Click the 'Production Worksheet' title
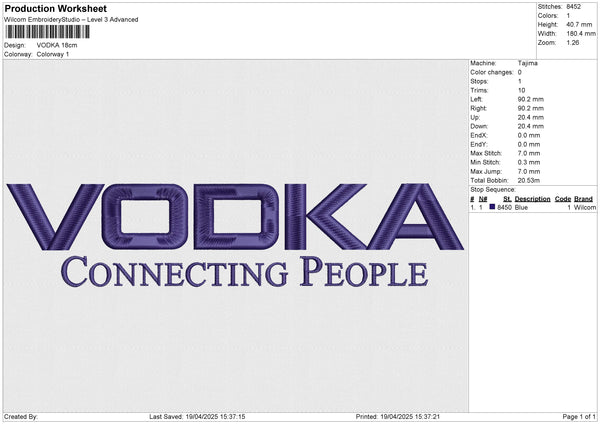The width and height of the screenshot is (600, 424). (x=55, y=9)
